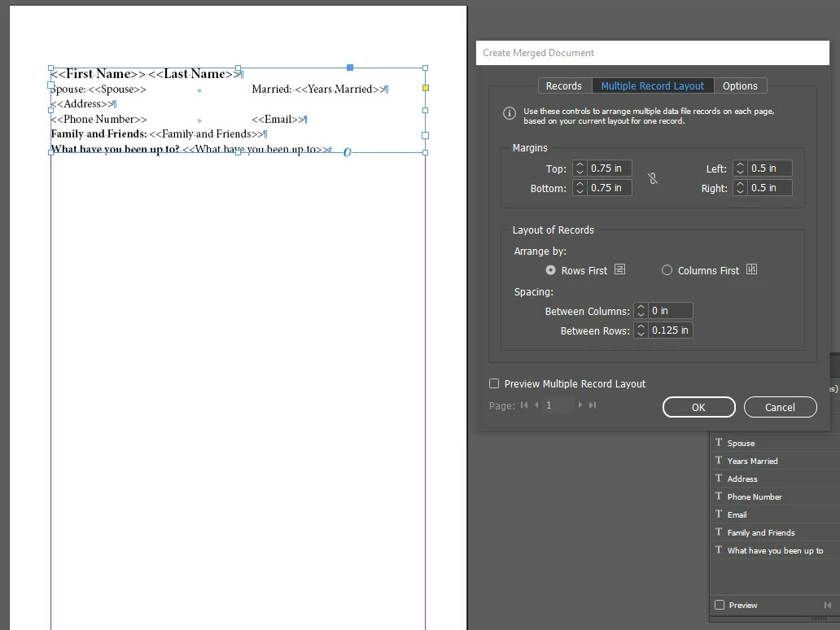This screenshot has height=630, width=840.
Task: Click the Top margin value field
Action: click(609, 168)
